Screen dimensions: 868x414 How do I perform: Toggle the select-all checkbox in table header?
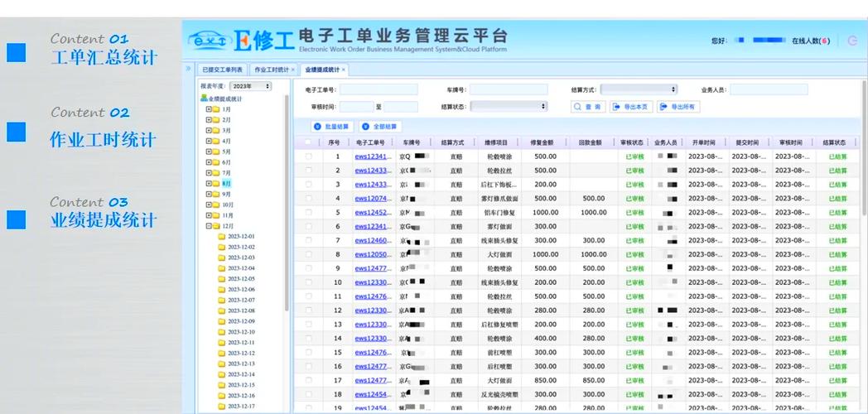coord(308,142)
